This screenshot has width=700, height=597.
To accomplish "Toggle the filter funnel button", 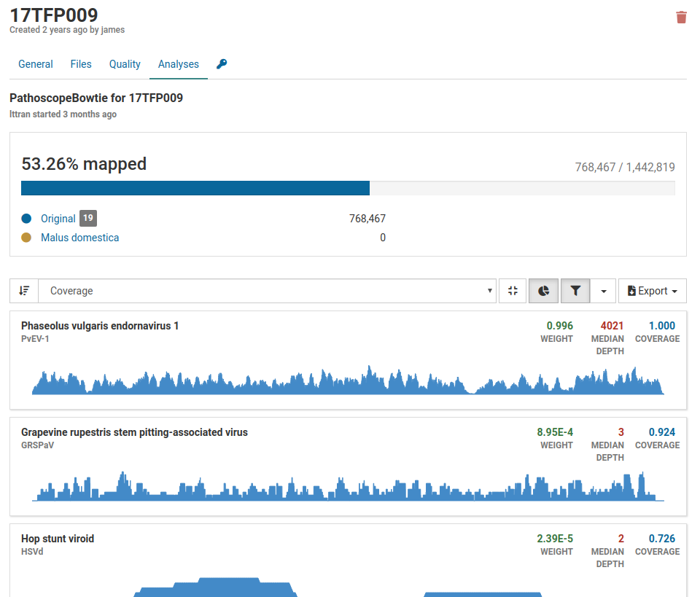I will pos(575,291).
